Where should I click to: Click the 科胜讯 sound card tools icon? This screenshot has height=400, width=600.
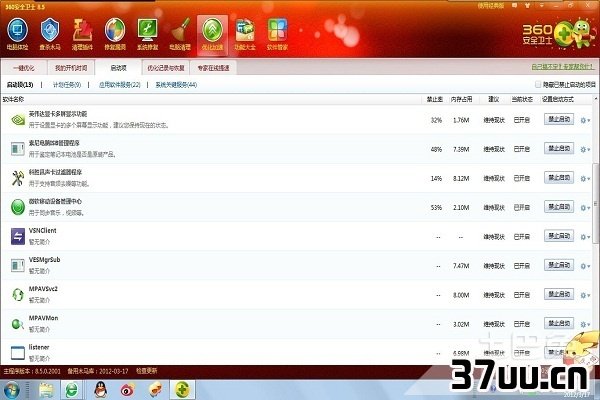click(18, 178)
